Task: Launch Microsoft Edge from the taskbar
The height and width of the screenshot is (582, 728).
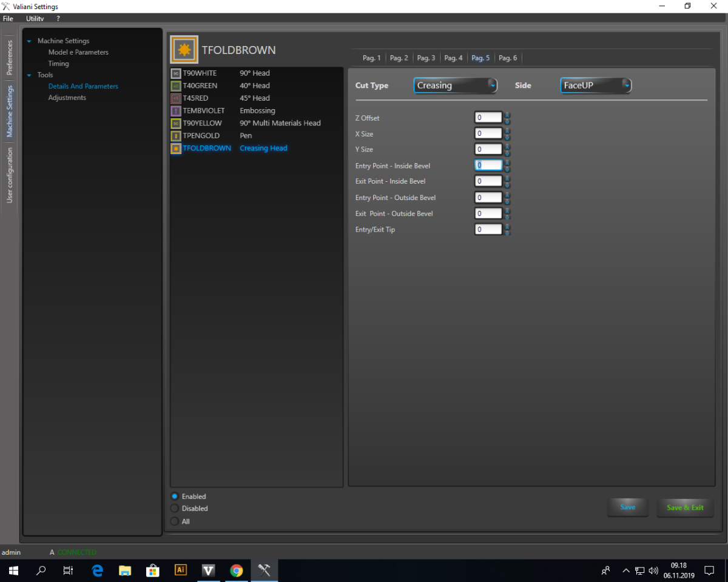Action: [x=97, y=570]
